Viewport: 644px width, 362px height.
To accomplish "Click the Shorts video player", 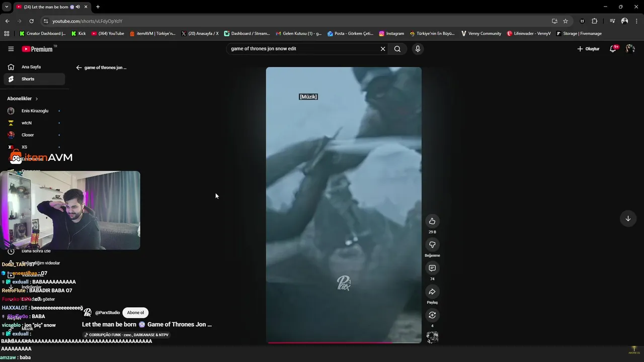I will (x=344, y=205).
